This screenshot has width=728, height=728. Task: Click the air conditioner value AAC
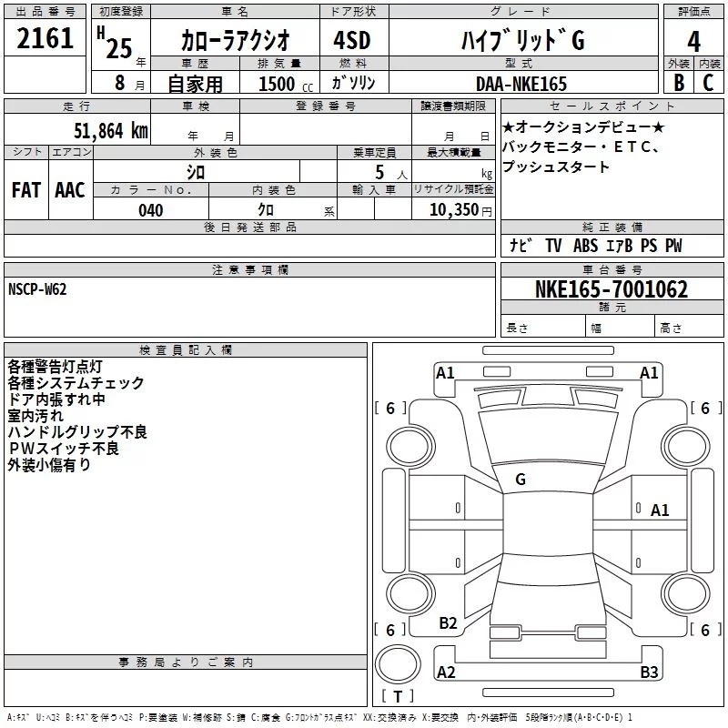click(x=70, y=190)
